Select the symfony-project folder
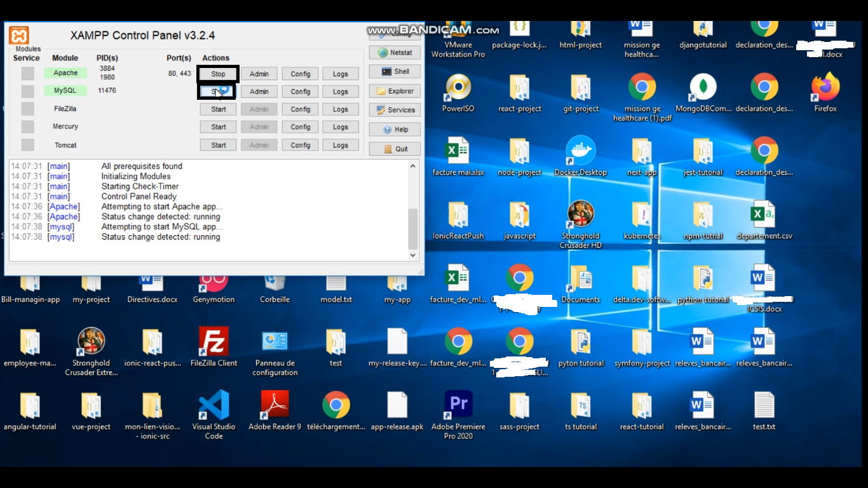This screenshot has height=488, width=868. [x=642, y=348]
